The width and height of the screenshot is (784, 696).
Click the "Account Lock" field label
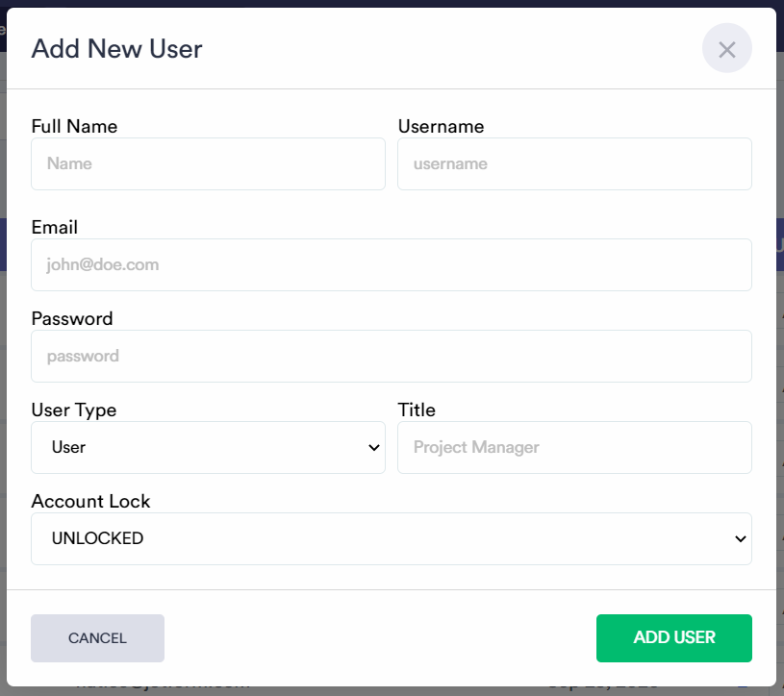90,501
